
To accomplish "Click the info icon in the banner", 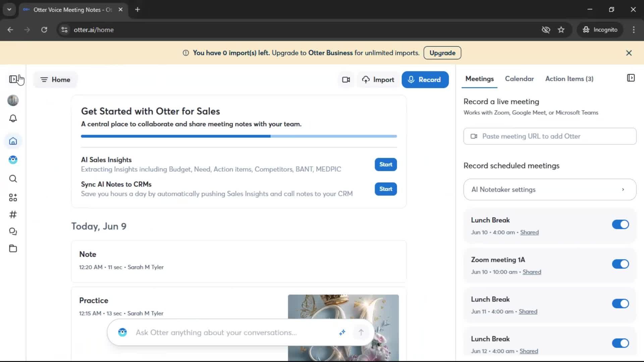I will coord(185,53).
